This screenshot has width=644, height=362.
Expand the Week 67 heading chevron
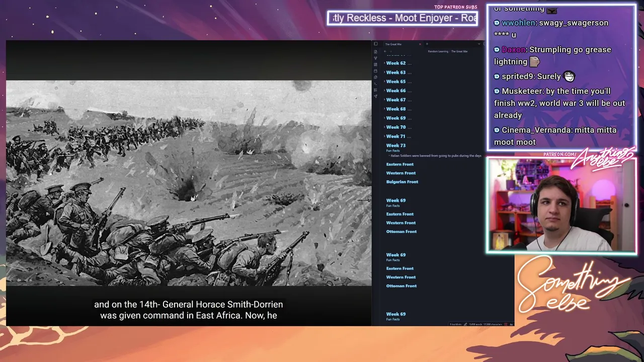pyautogui.click(x=384, y=100)
